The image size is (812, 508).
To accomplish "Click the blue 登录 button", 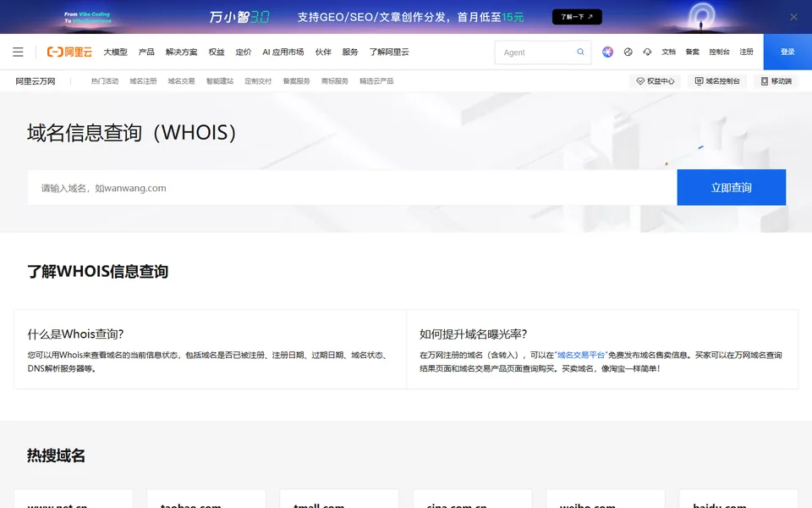I will pos(787,52).
